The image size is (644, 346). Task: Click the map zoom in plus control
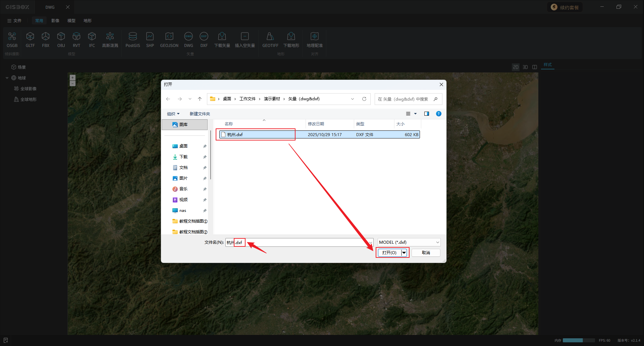tap(72, 77)
